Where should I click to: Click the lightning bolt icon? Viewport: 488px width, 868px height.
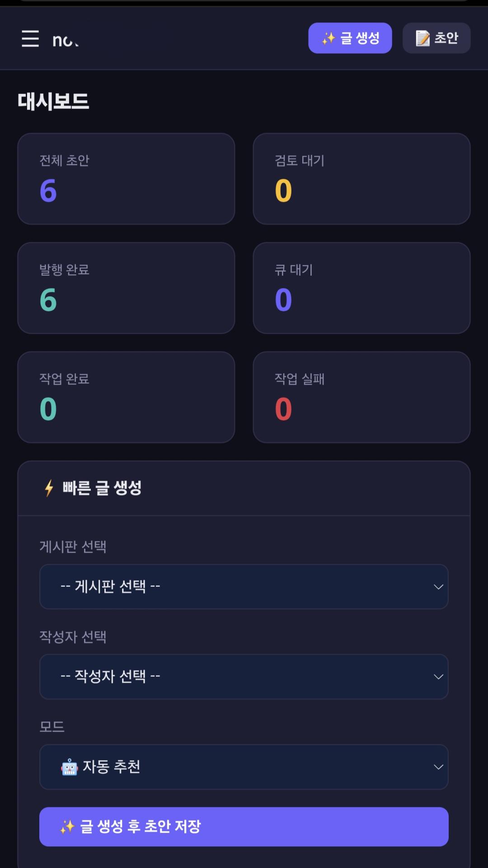[x=49, y=488]
